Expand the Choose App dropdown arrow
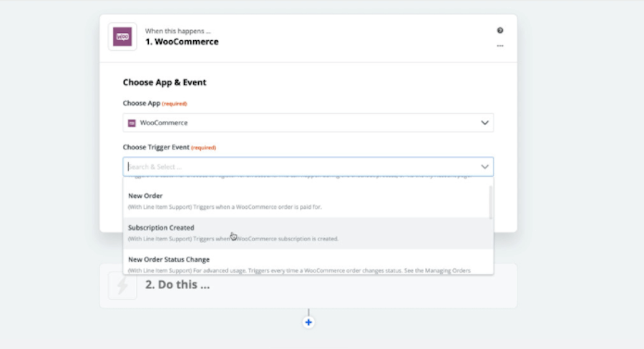 tap(484, 123)
